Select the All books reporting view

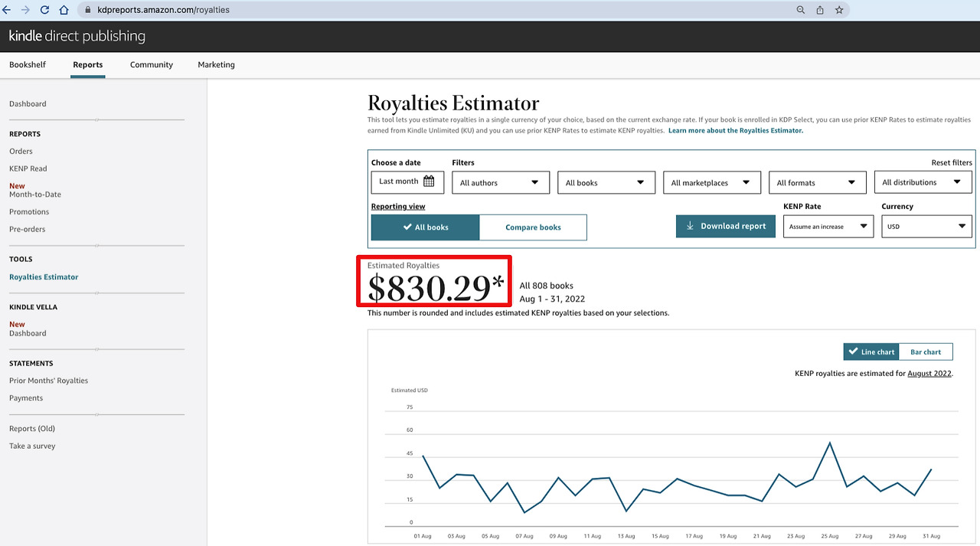tap(426, 227)
